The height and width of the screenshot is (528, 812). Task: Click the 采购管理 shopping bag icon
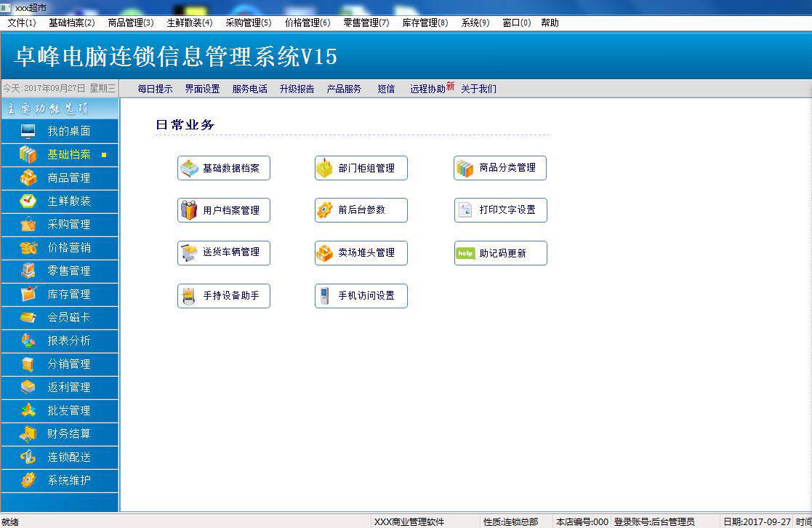point(28,224)
